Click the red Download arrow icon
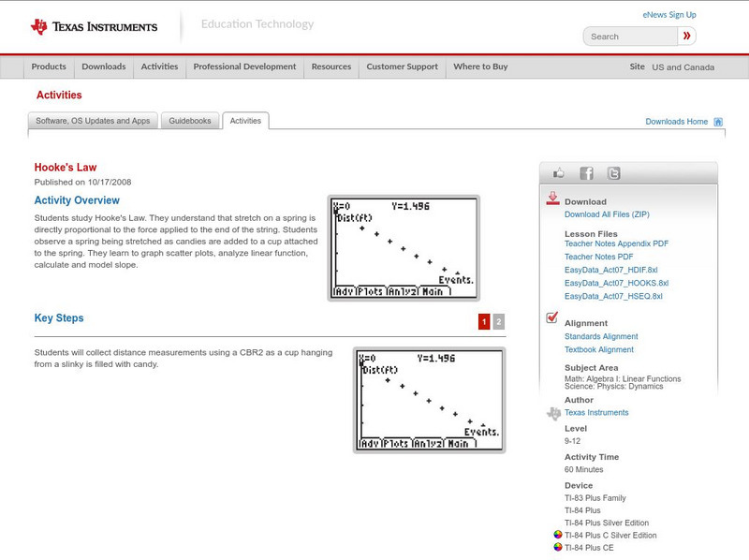Viewport: 749px width, 560px height. click(552, 199)
